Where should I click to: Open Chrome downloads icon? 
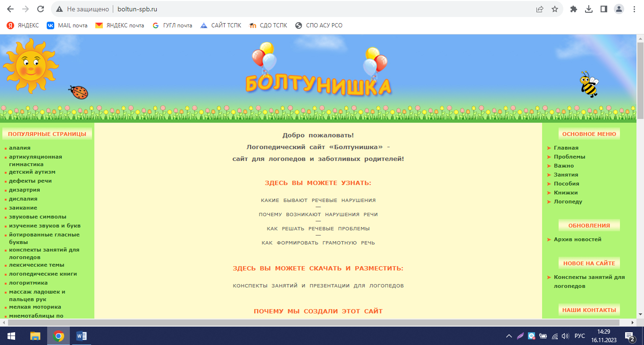589,9
